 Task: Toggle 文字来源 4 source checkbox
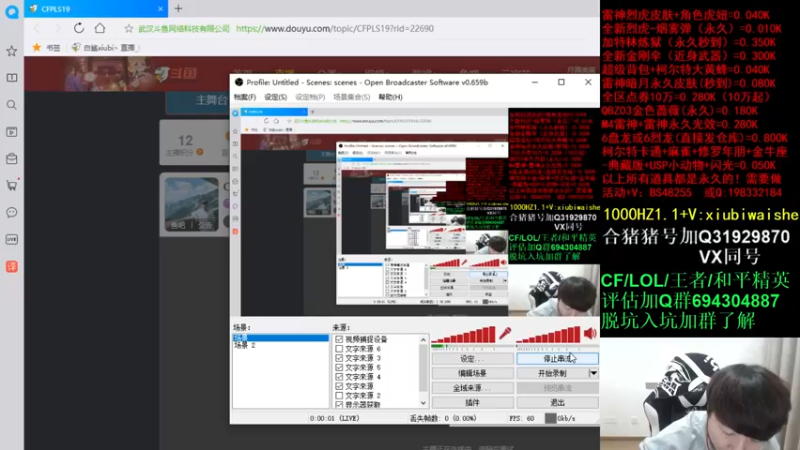pyautogui.click(x=339, y=377)
